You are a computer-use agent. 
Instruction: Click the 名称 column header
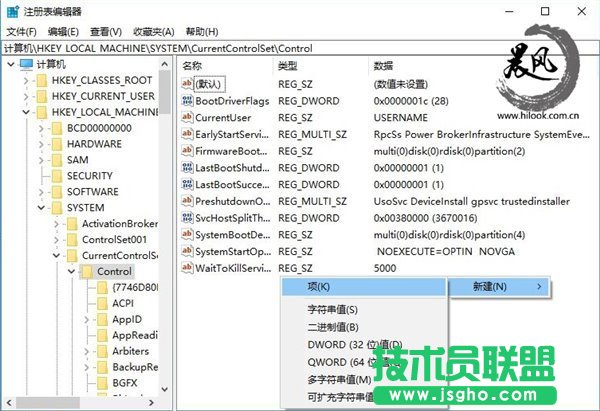(x=192, y=65)
